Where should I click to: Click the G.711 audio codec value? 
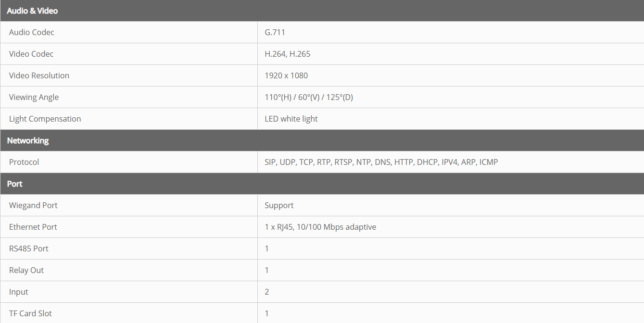pos(275,32)
